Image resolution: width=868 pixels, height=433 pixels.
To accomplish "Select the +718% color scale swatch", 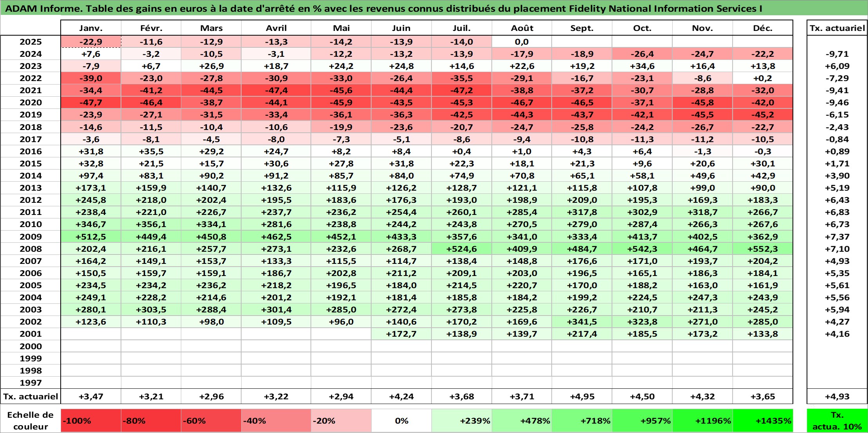I will (582, 420).
